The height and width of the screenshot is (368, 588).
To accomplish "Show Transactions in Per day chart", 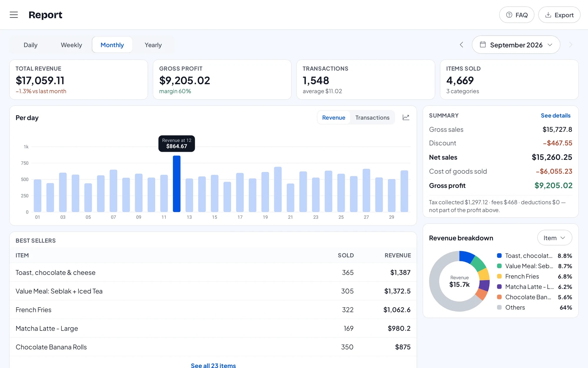I will (372, 117).
